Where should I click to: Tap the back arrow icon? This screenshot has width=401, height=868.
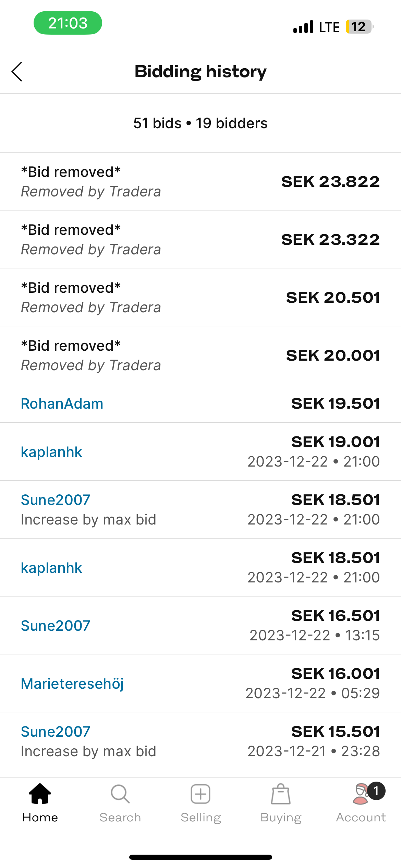click(17, 72)
